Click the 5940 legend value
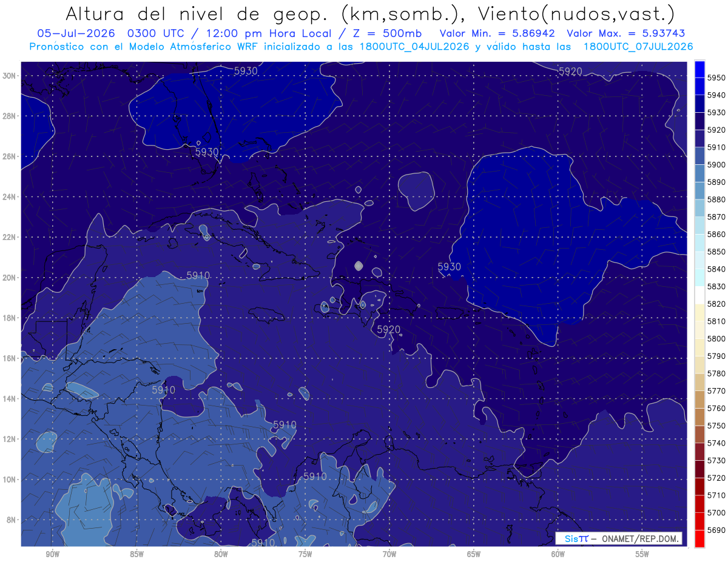The image size is (728, 562). (716, 95)
